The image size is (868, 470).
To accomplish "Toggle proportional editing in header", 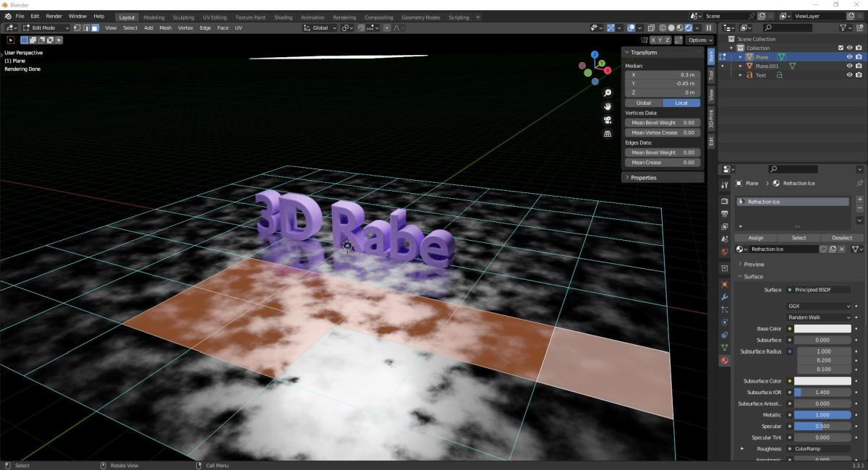I will pos(388,27).
